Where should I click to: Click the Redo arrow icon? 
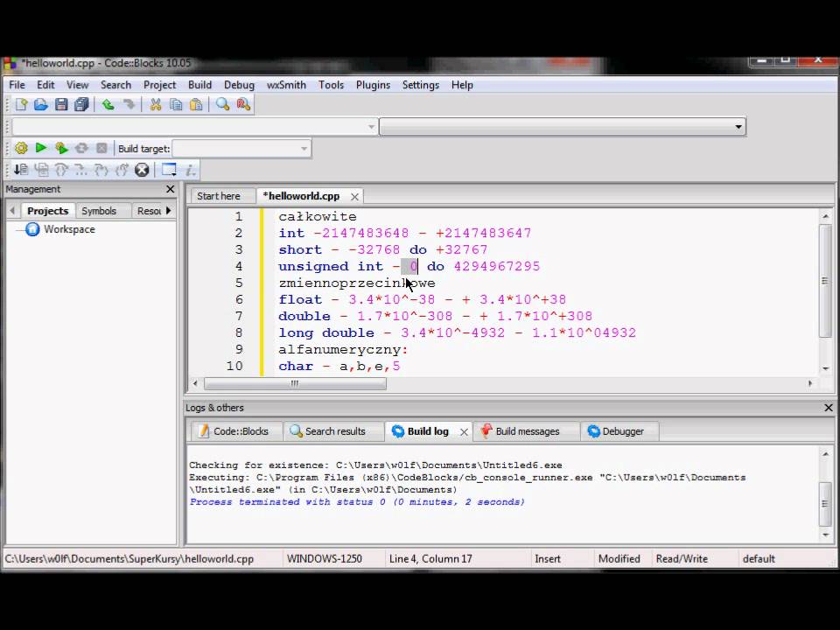click(x=129, y=104)
